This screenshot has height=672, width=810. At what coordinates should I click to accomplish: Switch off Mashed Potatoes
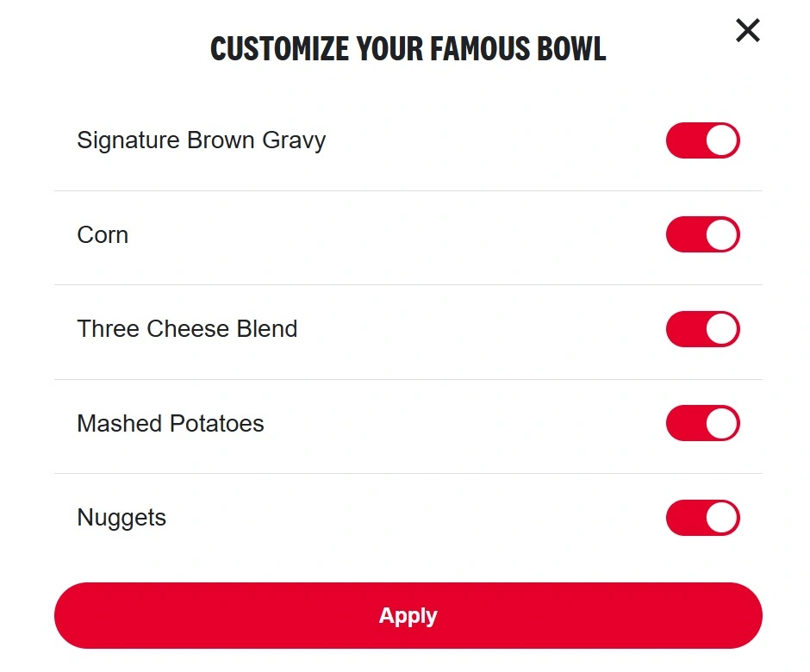[702, 423]
